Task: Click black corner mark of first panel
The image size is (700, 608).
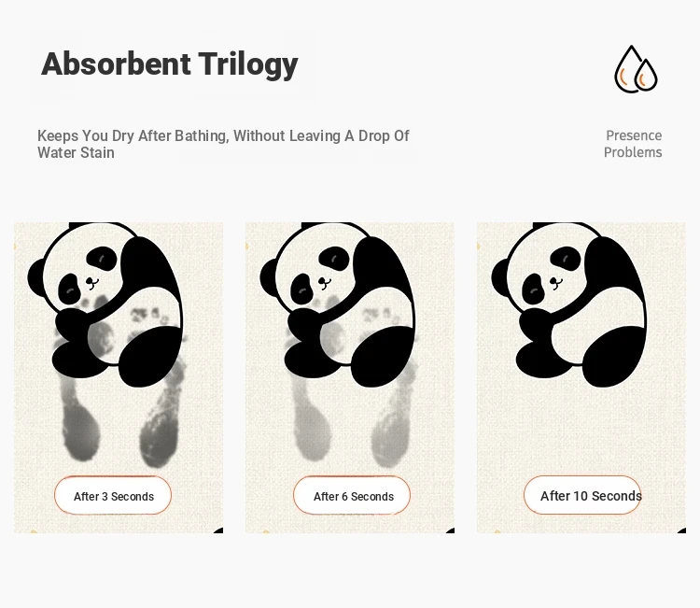Action: [x=218, y=530]
